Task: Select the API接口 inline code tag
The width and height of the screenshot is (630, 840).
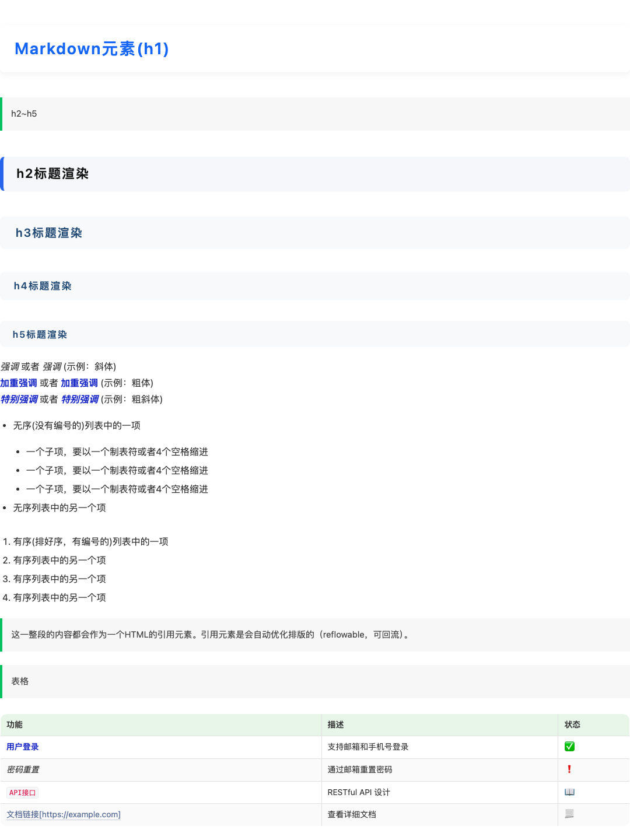Action: coord(23,793)
